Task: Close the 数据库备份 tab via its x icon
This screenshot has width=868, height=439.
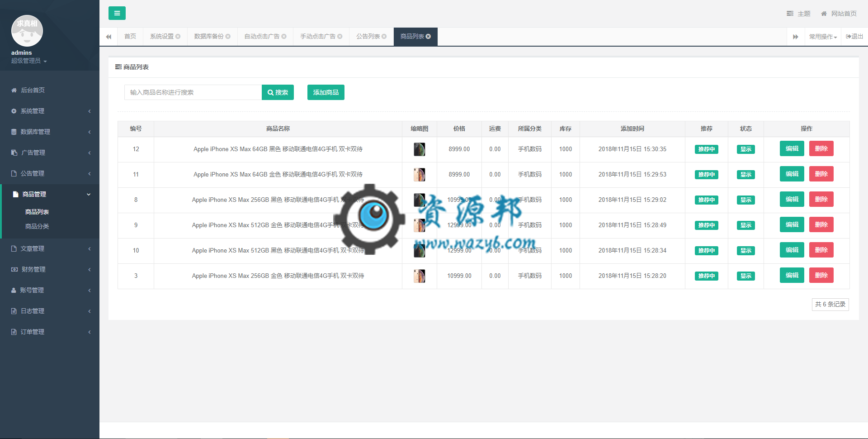Action: 228,37
